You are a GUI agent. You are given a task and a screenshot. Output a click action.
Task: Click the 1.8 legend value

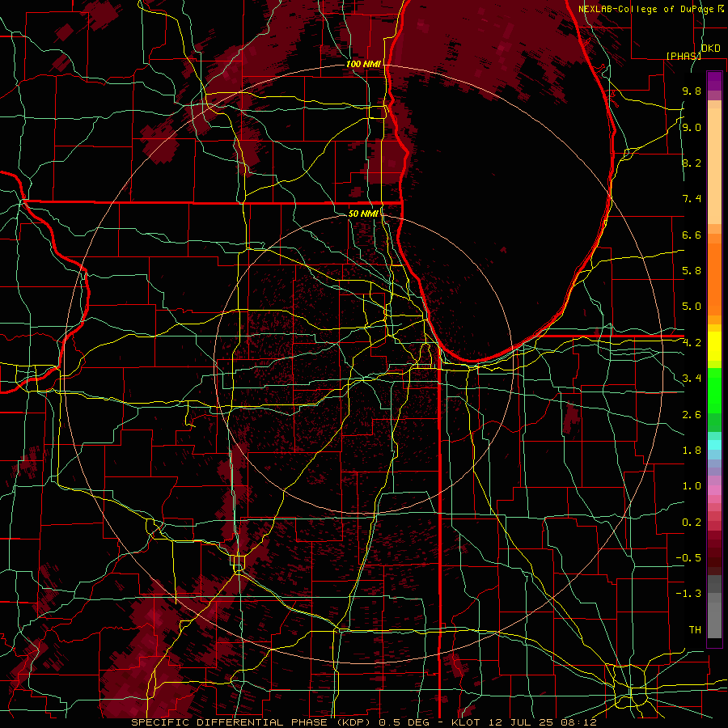692,451
